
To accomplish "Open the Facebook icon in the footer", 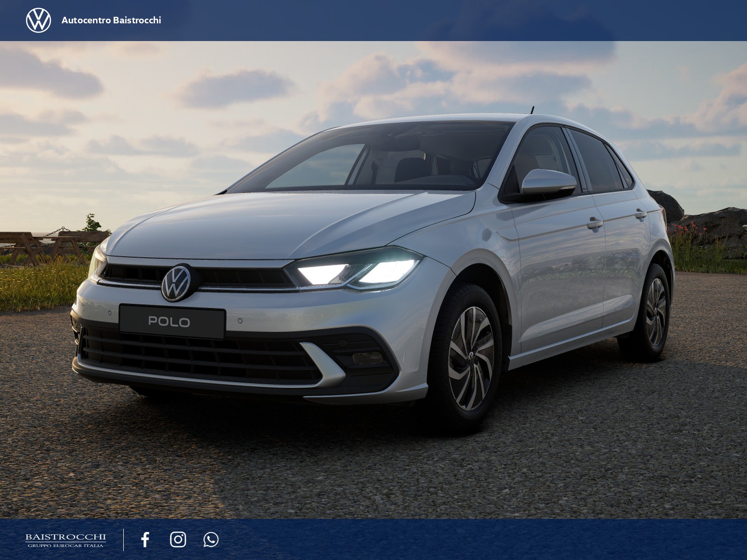I will [145, 539].
